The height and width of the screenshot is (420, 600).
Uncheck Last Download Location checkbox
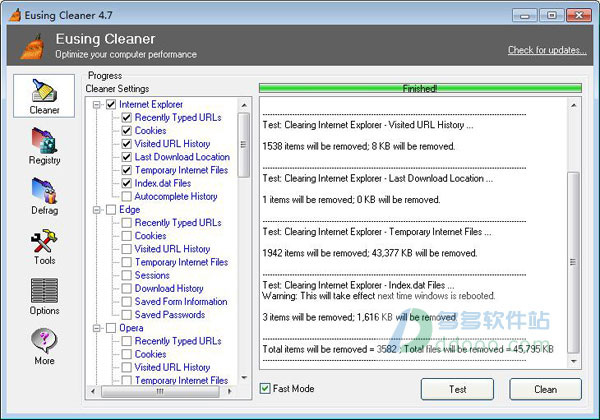click(x=127, y=157)
